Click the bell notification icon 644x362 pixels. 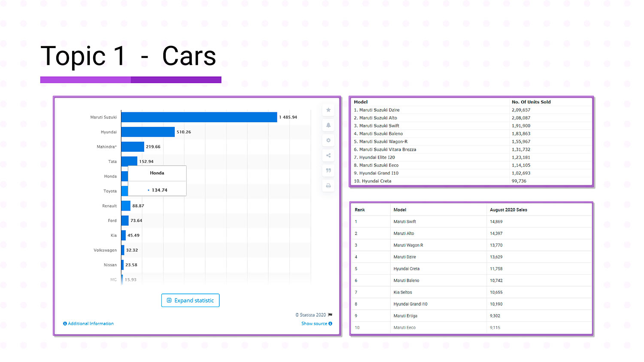click(328, 125)
